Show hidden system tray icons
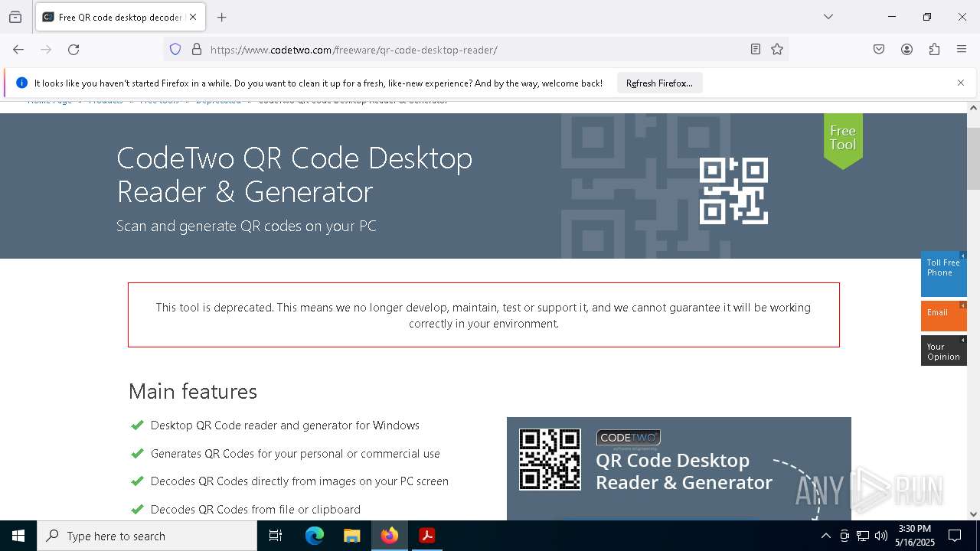980x551 pixels. tap(825, 536)
